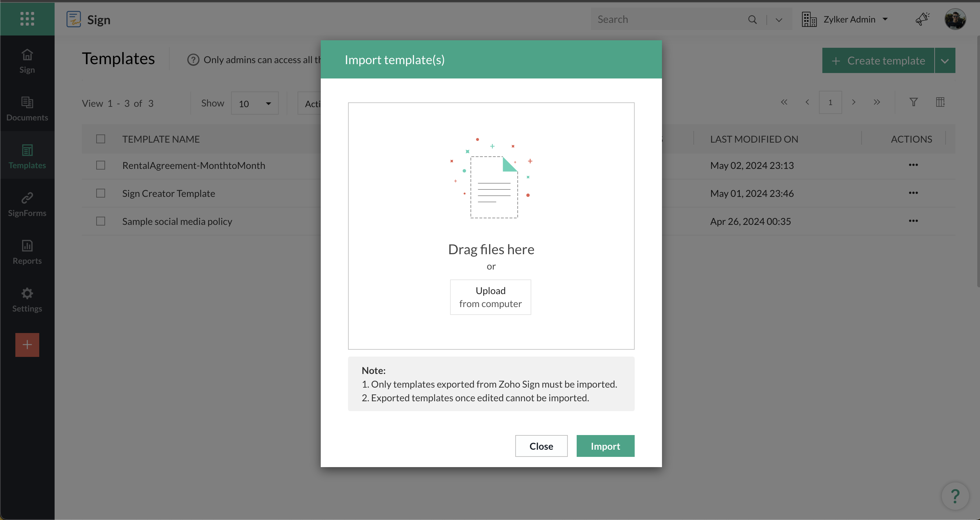
Task: Open the help question mark bubble
Action: (x=955, y=496)
